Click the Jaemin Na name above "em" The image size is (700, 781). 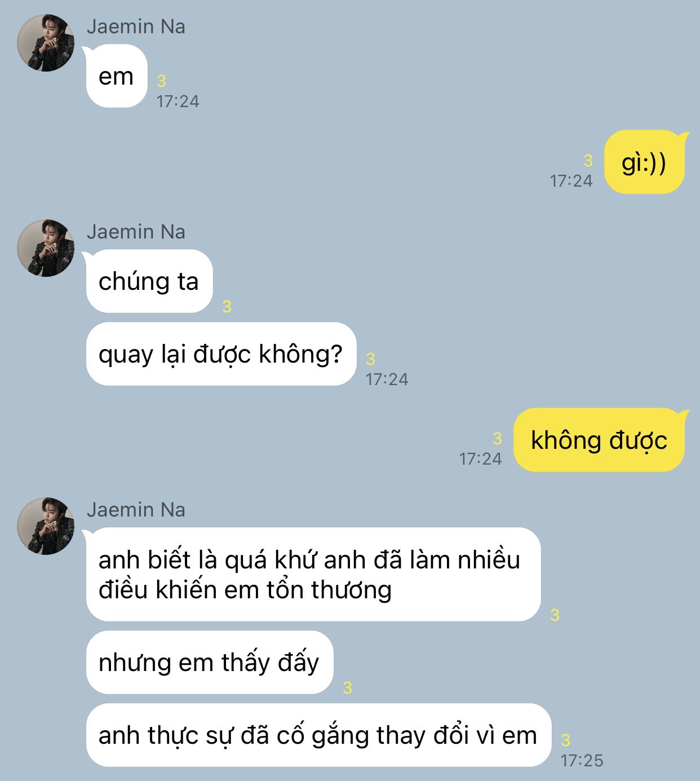(136, 27)
